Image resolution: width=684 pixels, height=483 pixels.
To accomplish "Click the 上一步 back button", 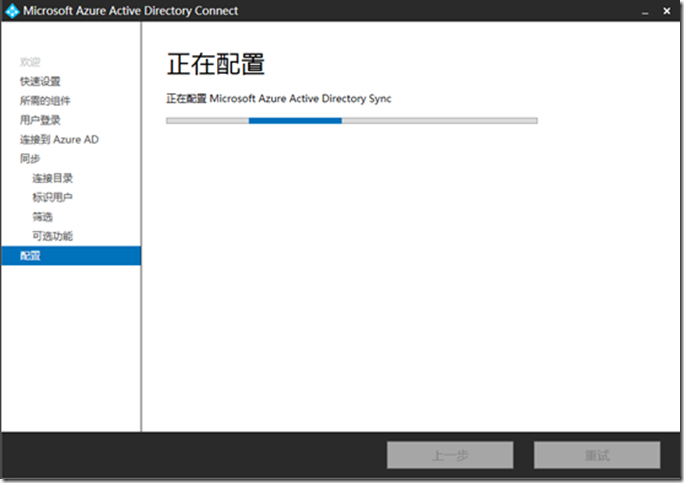I will tap(450, 455).
